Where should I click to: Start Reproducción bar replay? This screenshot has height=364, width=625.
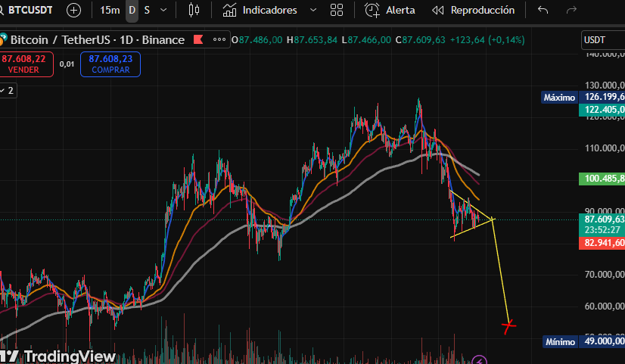click(474, 10)
